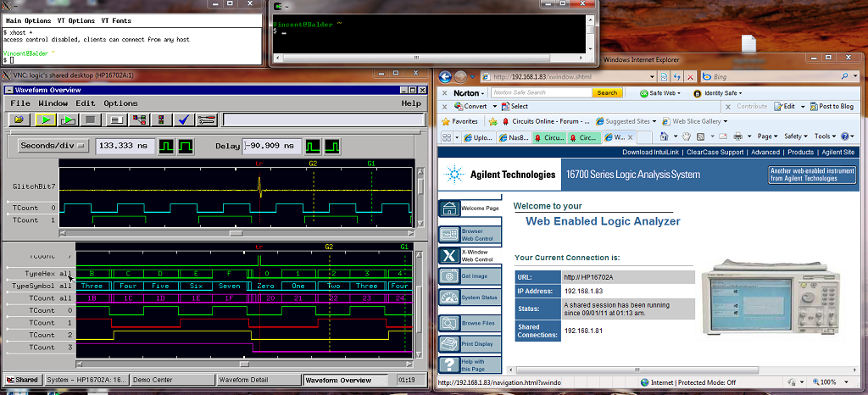Open the ClearCase Support link
Image resolution: width=868 pixels, height=395 pixels.
click(x=715, y=152)
